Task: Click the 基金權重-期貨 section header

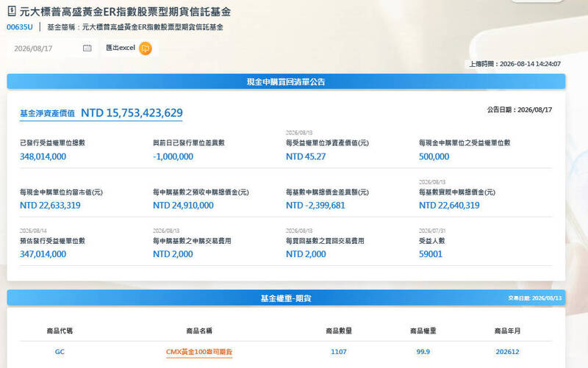Action: pos(286,298)
